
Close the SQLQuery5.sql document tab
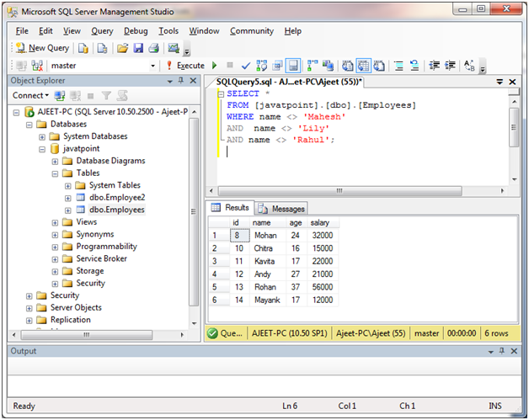click(x=512, y=82)
